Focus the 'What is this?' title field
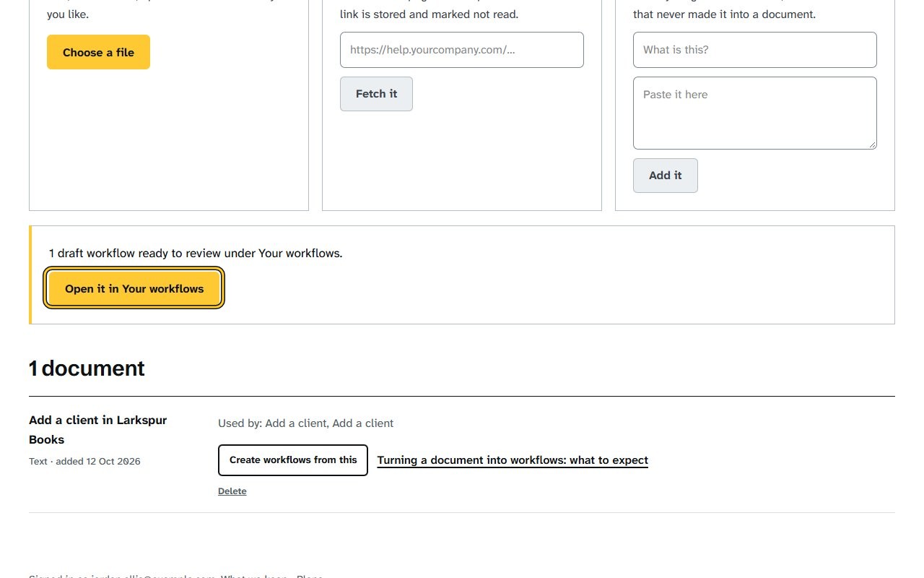This screenshot has height=578, width=924. click(x=755, y=50)
